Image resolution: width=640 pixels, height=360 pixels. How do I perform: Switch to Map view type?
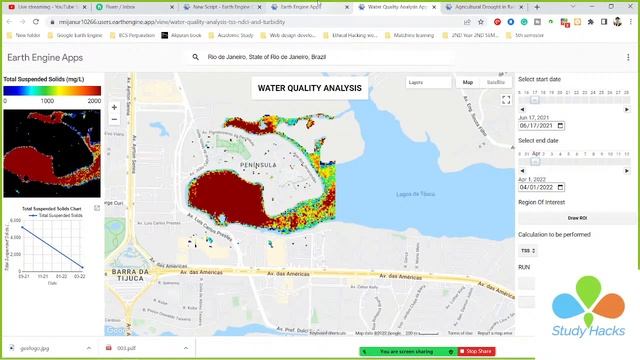468,82
